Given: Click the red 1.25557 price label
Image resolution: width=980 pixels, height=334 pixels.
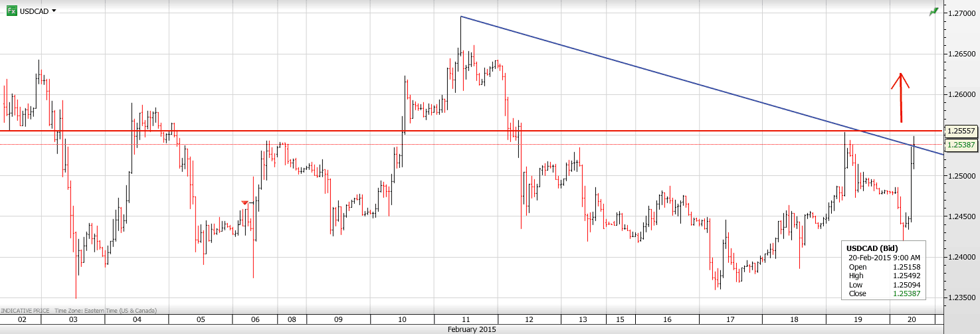Looking at the screenshot, I should coord(961,131).
